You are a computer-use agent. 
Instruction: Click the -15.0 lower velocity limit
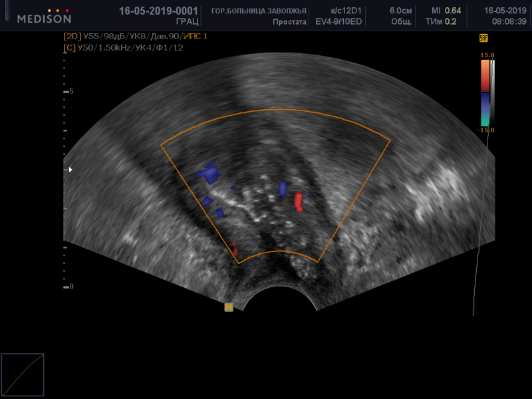486,130
